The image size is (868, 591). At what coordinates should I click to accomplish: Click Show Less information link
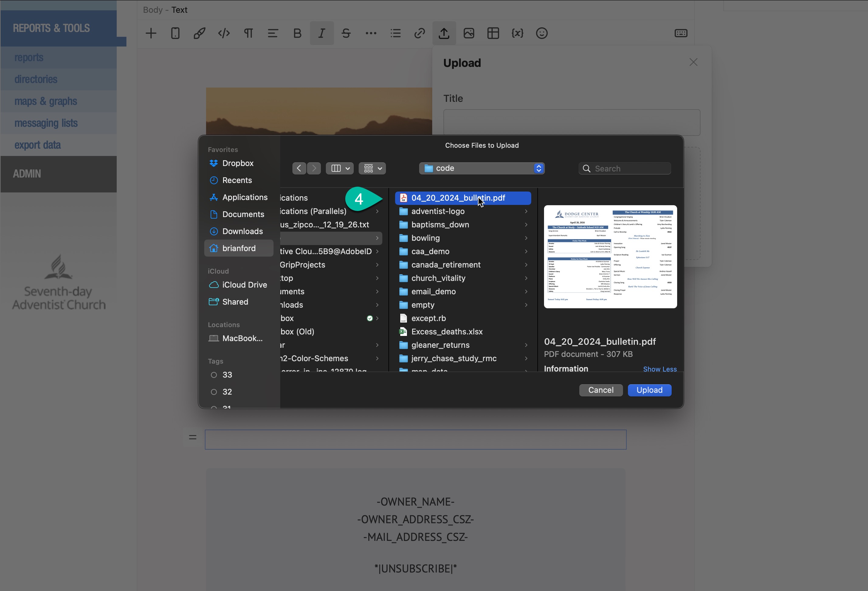660,369
